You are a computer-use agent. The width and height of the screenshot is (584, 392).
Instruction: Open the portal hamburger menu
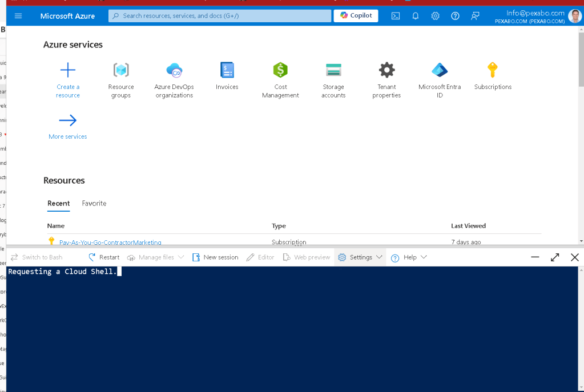point(18,15)
